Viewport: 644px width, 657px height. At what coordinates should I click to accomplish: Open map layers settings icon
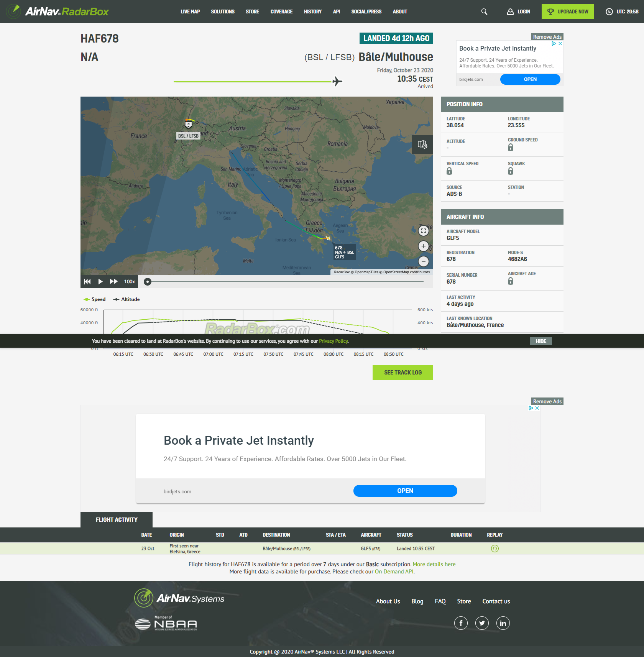422,145
